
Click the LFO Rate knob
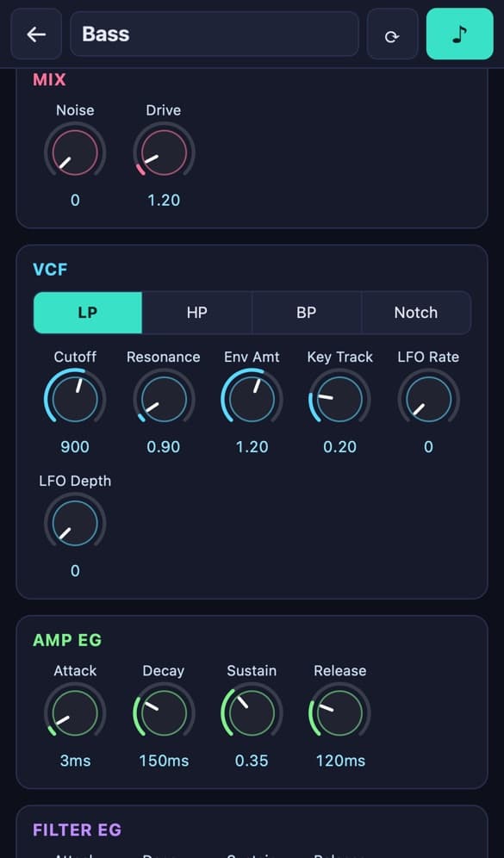428,399
